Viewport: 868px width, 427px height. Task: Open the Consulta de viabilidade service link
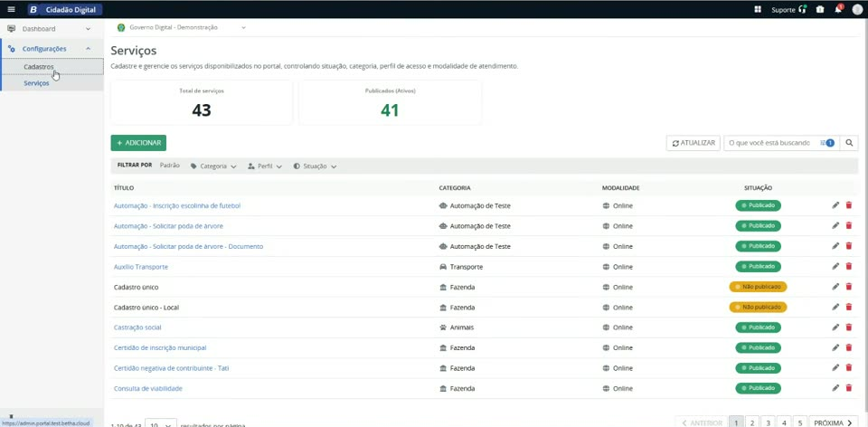click(x=147, y=388)
